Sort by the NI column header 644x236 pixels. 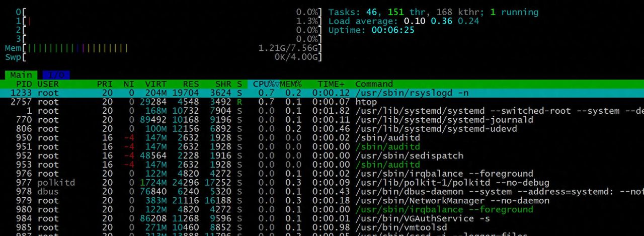pos(129,84)
